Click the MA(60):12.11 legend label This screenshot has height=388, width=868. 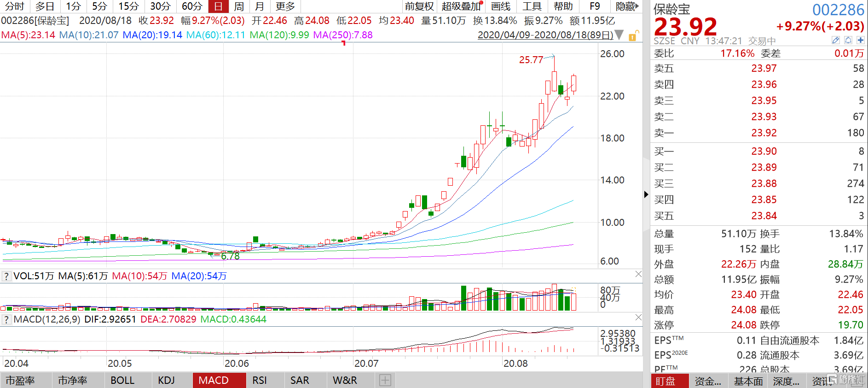point(216,35)
